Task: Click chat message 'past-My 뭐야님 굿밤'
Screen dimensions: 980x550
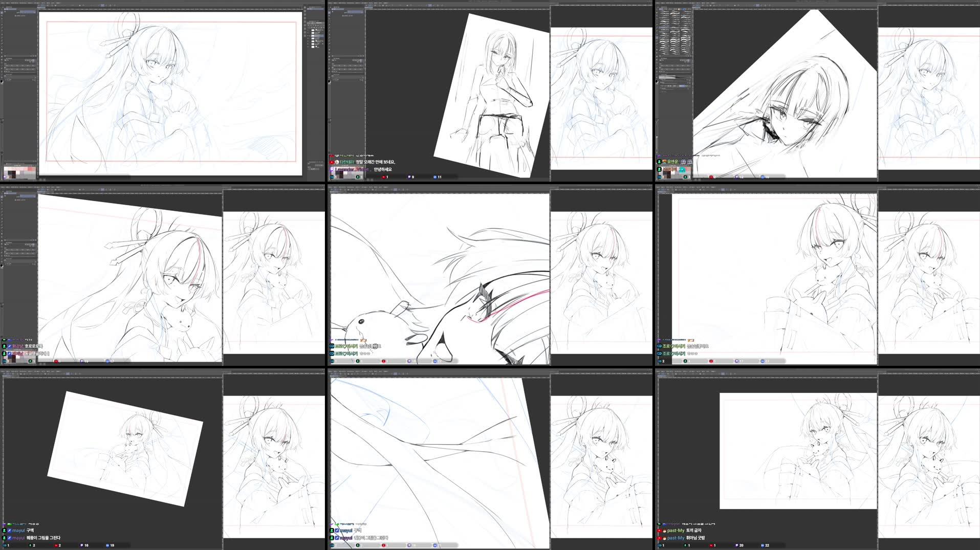Action: [x=686, y=538]
